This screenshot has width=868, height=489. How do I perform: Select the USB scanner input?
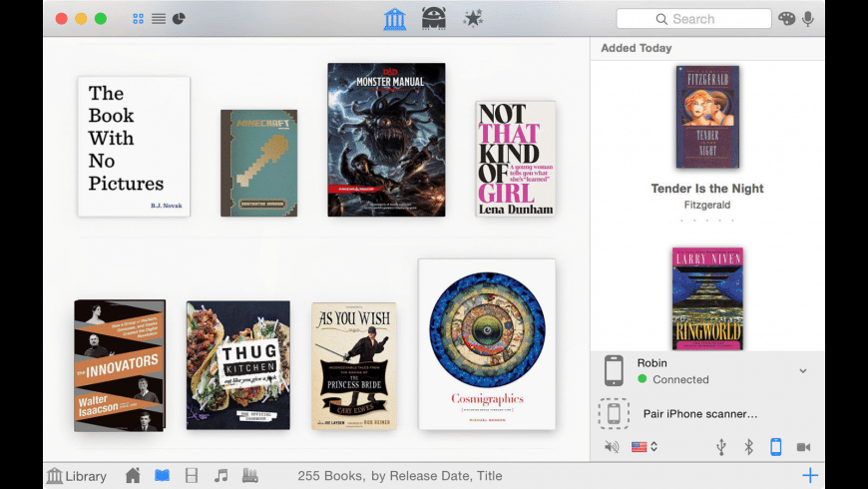[720, 447]
